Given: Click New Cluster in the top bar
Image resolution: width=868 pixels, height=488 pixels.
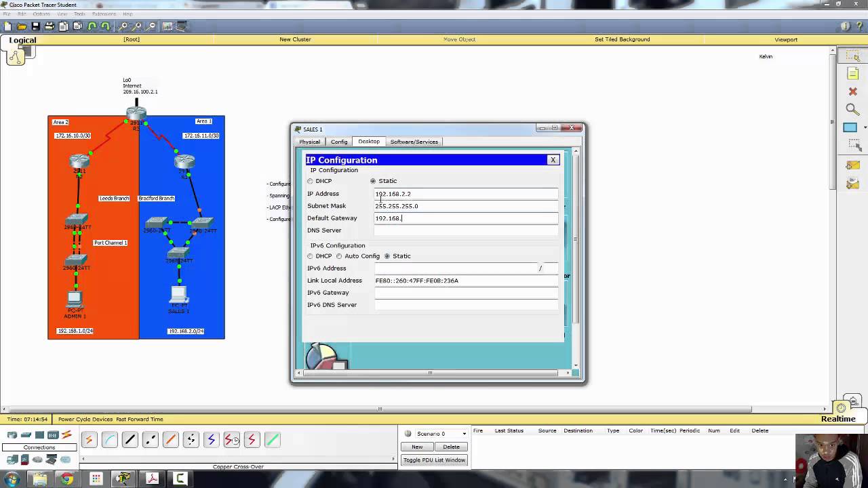Looking at the screenshot, I should point(295,39).
